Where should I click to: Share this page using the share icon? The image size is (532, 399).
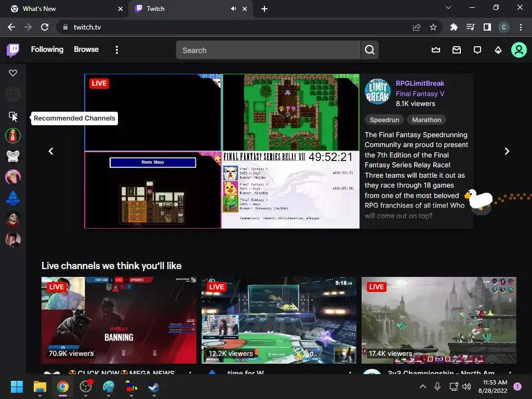pyautogui.click(x=417, y=28)
